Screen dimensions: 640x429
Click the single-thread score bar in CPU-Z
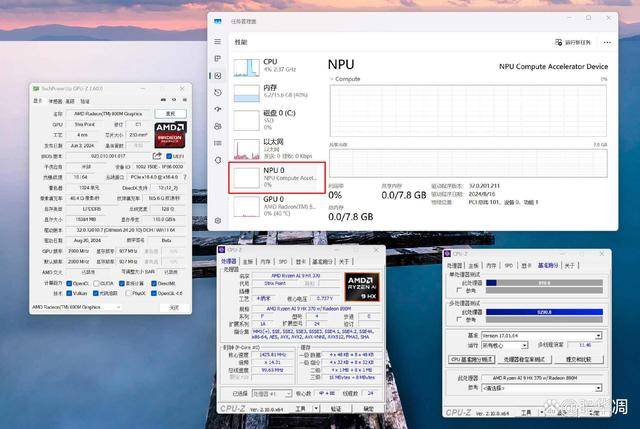(544, 282)
